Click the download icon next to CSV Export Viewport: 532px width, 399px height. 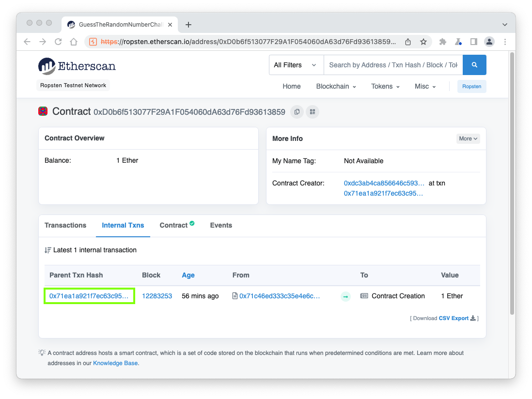click(x=472, y=318)
